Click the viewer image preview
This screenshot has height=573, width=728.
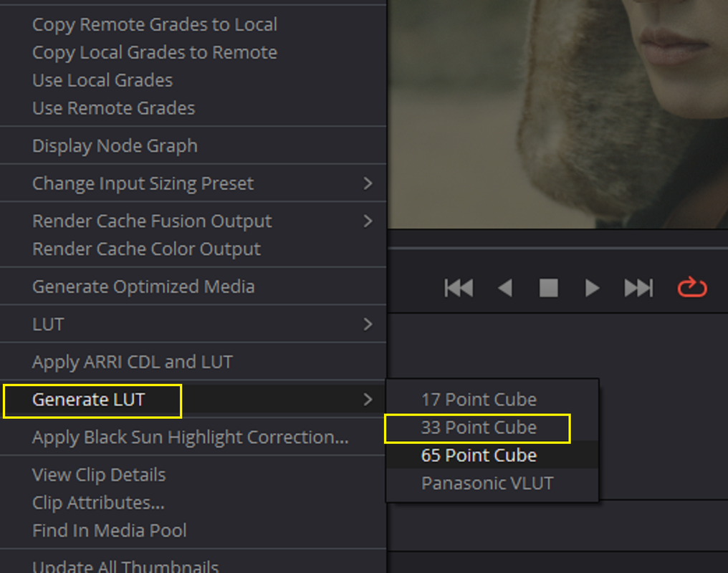pyautogui.click(x=557, y=114)
